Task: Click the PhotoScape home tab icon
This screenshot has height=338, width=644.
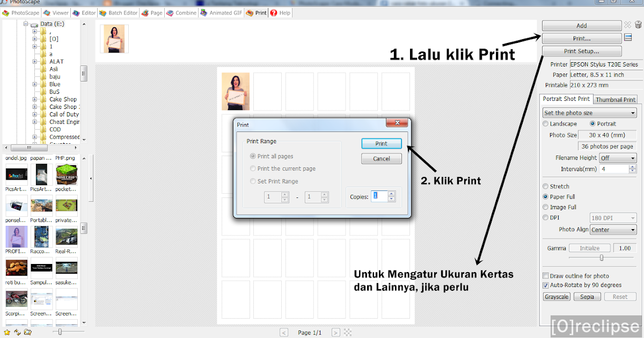Action: click(x=6, y=13)
